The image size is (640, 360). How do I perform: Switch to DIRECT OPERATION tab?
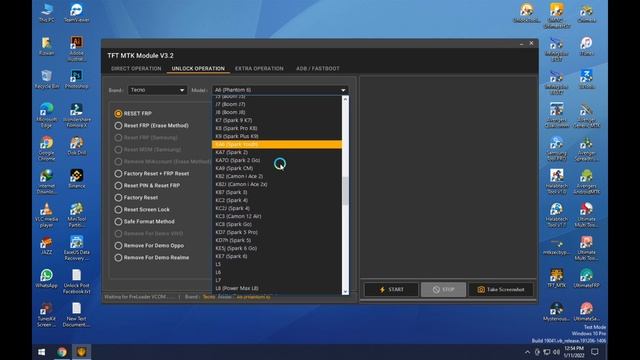pyautogui.click(x=136, y=69)
